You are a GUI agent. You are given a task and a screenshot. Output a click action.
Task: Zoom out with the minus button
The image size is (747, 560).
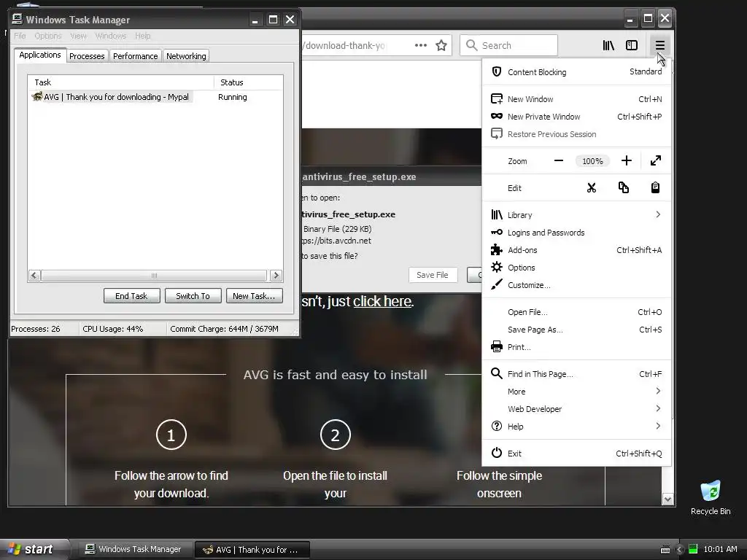559,161
